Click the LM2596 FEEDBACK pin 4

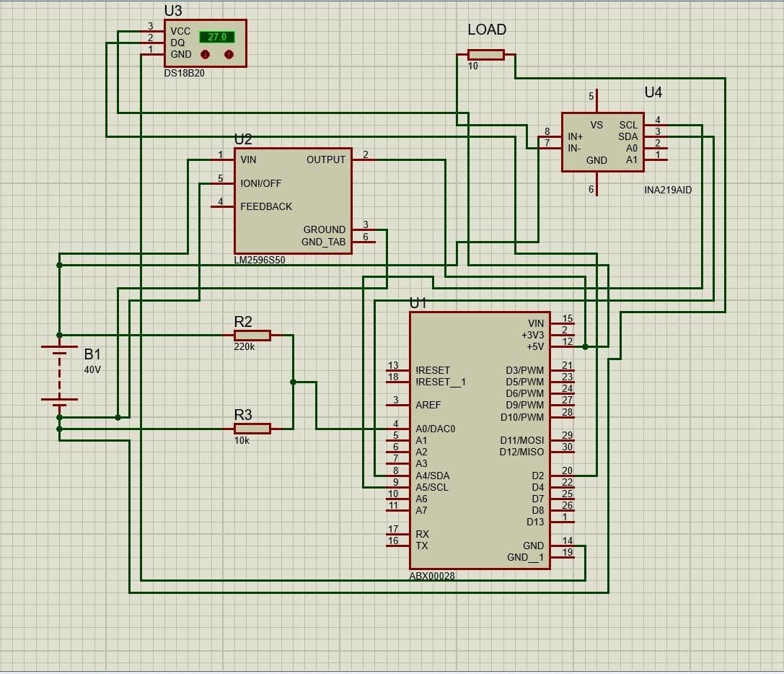pos(222,206)
